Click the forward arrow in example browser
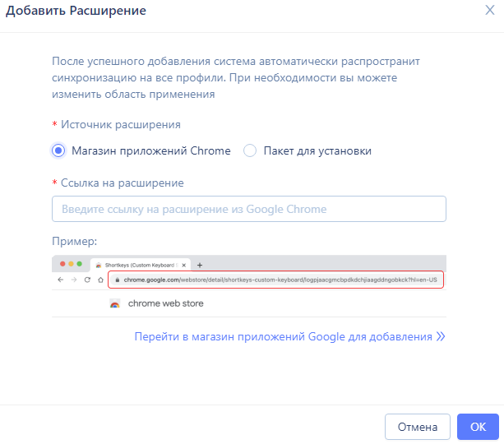 [x=74, y=280]
